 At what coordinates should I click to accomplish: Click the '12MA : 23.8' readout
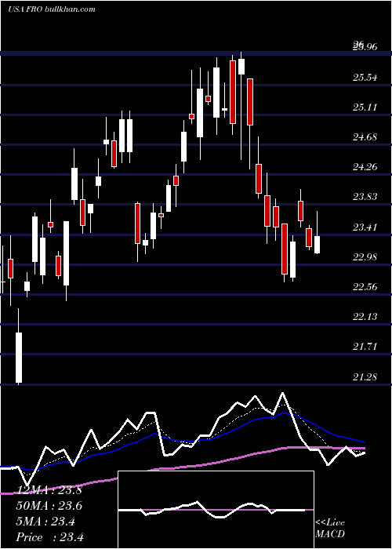point(49,490)
